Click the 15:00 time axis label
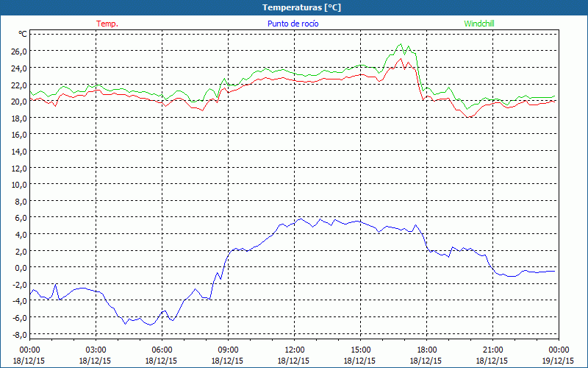This screenshot has width=588, height=368. click(x=360, y=350)
